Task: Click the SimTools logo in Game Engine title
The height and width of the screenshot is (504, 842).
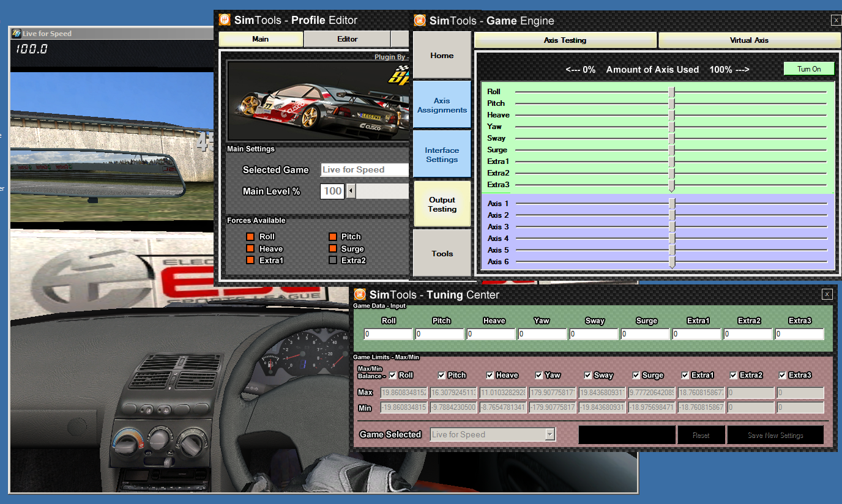Action: tap(420, 20)
